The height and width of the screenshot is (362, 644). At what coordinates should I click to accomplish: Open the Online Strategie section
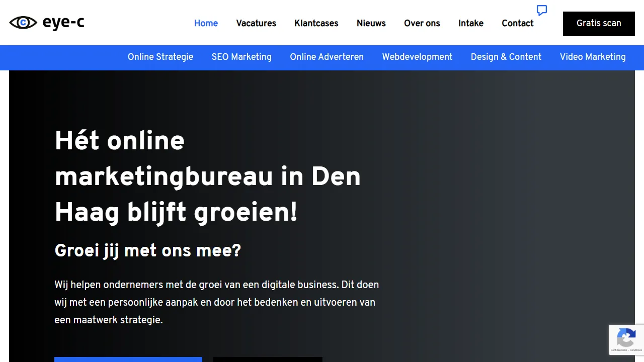[160, 57]
